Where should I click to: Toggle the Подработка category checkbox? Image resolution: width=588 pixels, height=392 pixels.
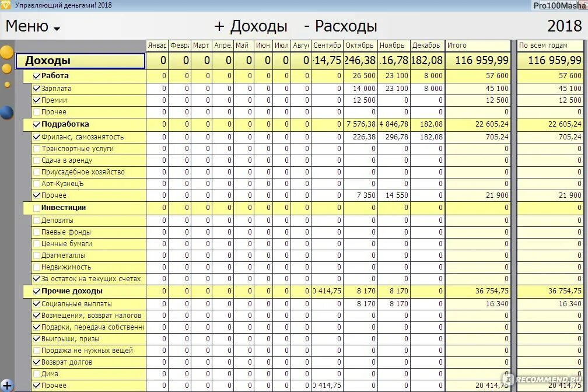pos(36,124)
